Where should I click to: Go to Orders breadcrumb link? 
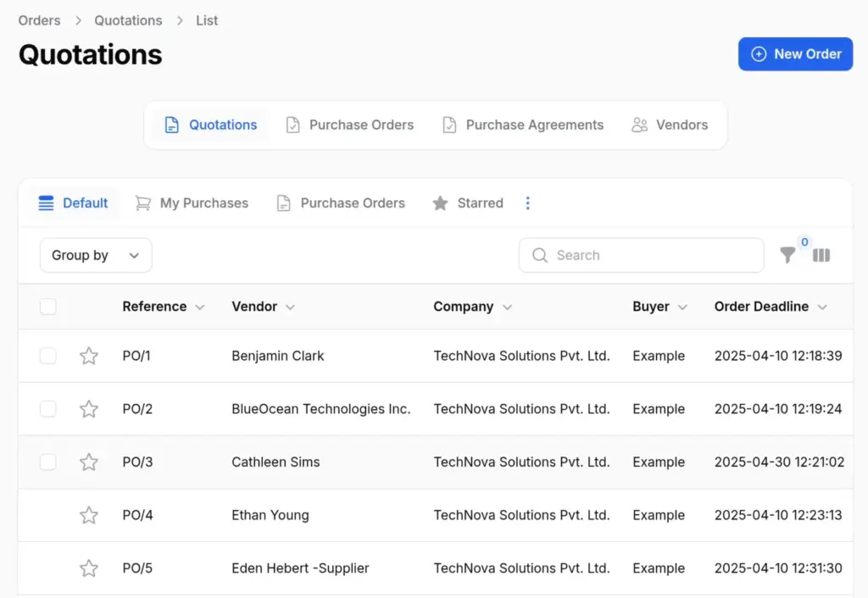(40, 20)
